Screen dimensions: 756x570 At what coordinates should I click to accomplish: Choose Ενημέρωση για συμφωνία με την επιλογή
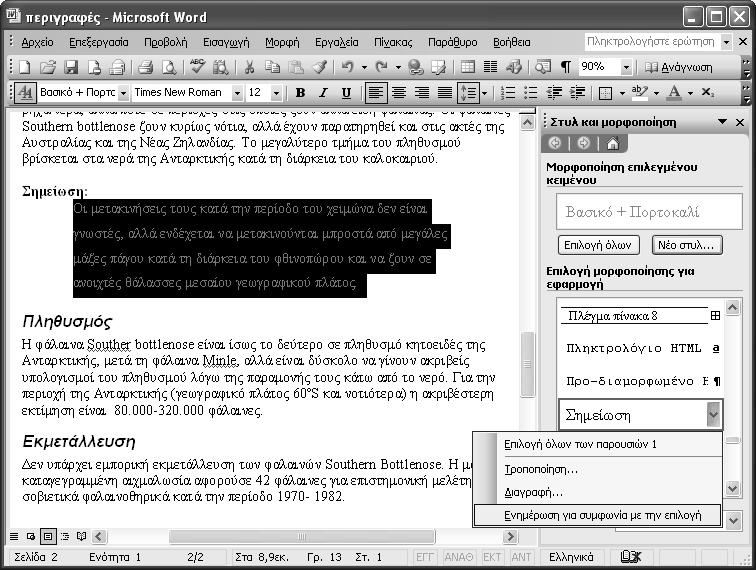coord(598,515)
